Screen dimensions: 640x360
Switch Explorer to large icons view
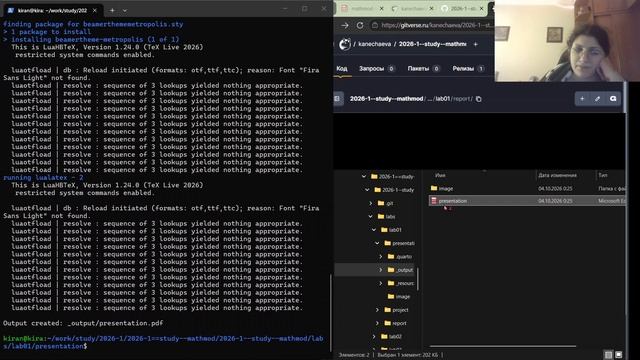pyautogui.click(x=619, y=355)
